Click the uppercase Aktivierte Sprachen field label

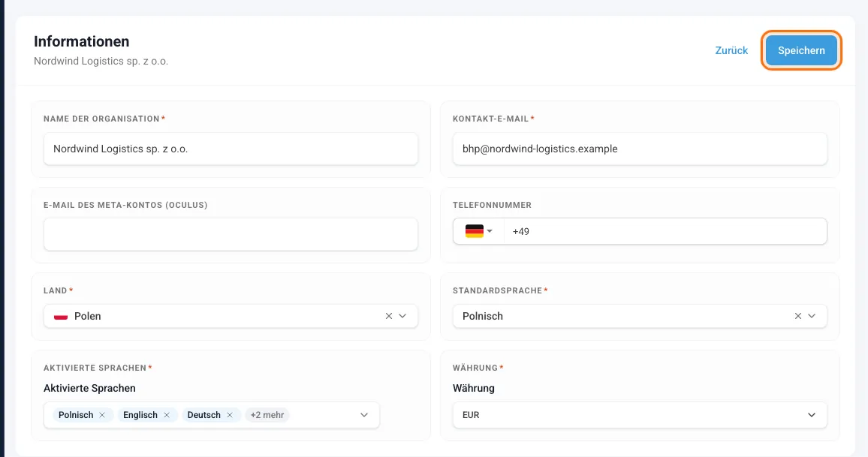pos(95,368)
